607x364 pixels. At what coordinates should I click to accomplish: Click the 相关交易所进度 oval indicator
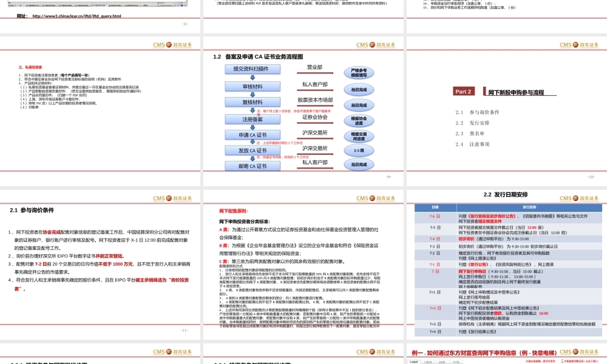click(x=359, y=136)
